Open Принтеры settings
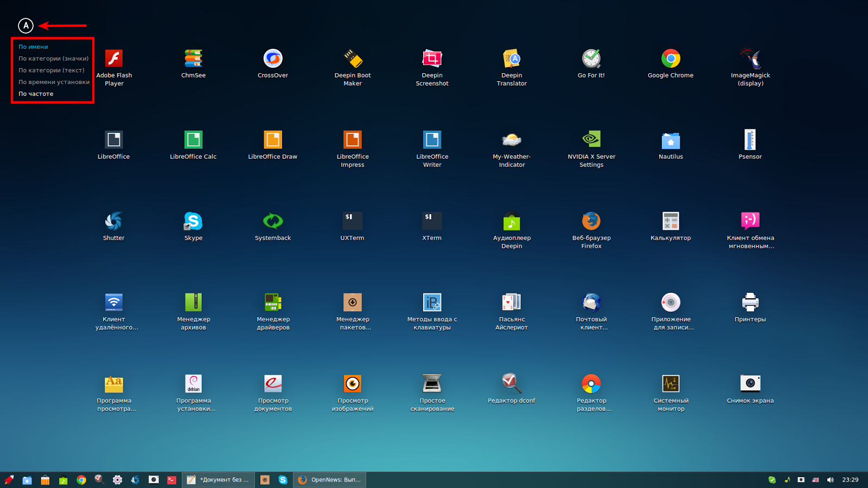The height and width of the screenshot is (488, 868). pos(750,303)
